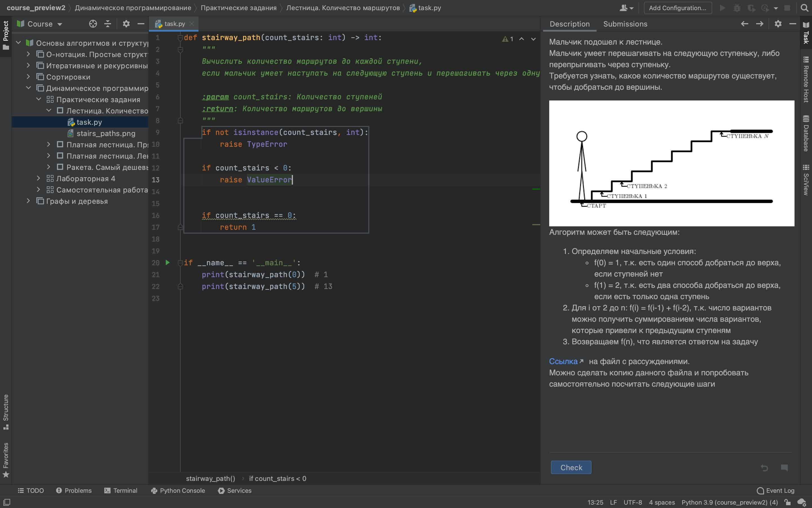Open the Database sidebar panel
The height and width of the screenshot is (508, 812).
(x=806, y=133)
